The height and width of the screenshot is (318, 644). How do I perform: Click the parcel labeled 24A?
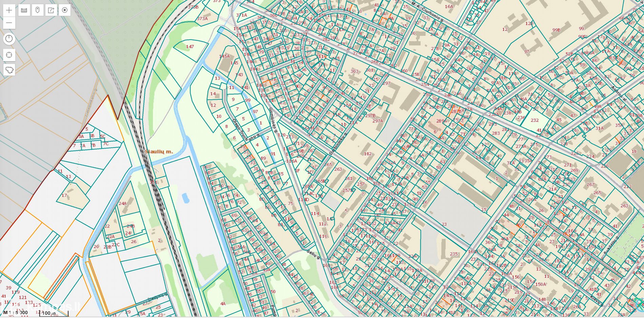click(x=123, y=204)
